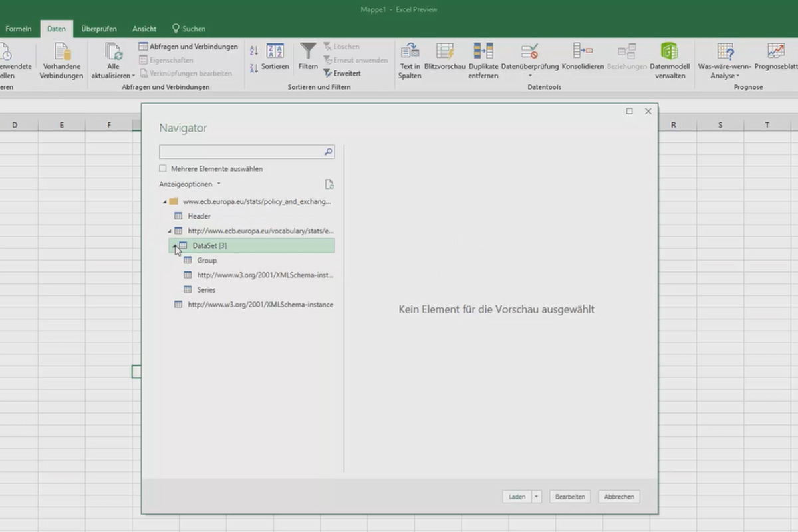Select the DataSet [3] node
Viewport: 798px width, 532px height.
(x=251, y=245)
